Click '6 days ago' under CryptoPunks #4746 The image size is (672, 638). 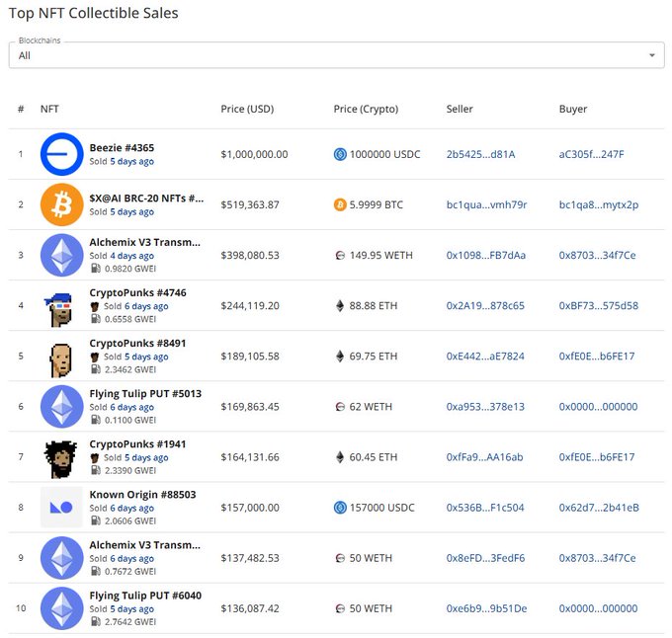(x=146, y=306)
